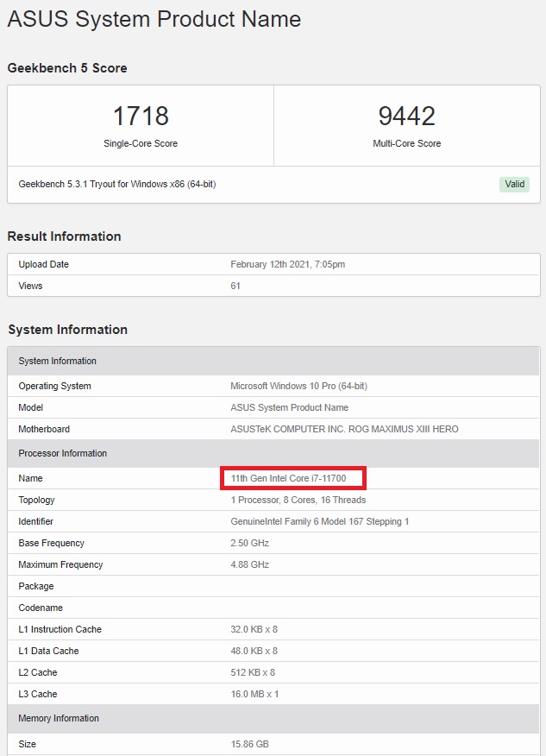Click the base frequency value 2.50 GHz
This screenshot has width=546, height=756.
pyautogui.click(x=249, y=543)
